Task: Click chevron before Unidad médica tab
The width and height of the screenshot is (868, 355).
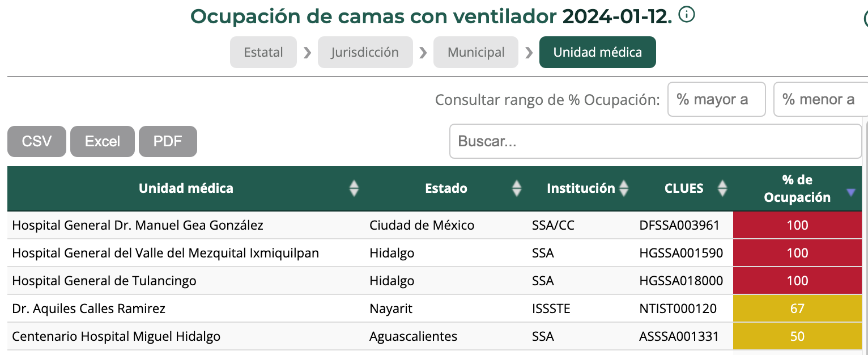Action: click(x=529, y=53)
